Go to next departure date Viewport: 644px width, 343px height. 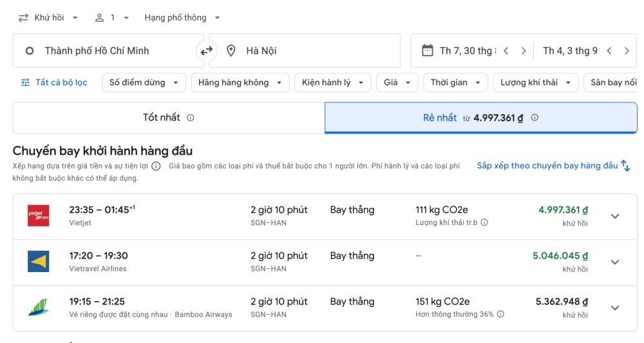tap(523, 50)
